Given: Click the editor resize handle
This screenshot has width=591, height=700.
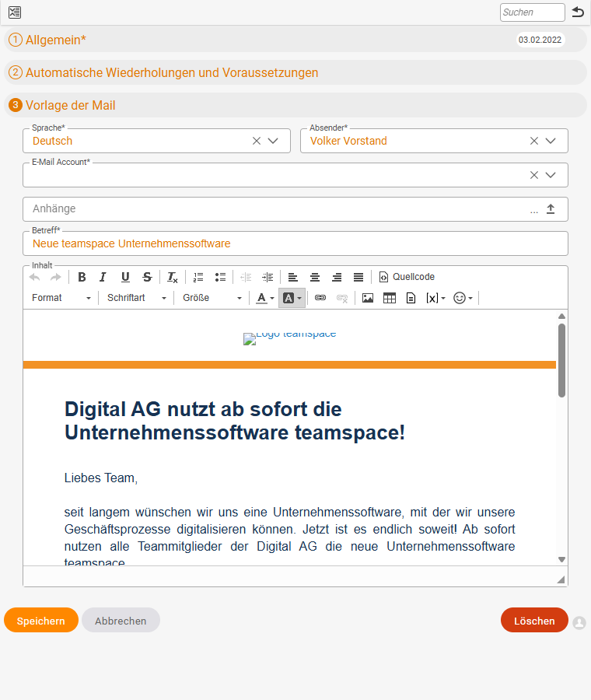Looking at the screenshot, I should click(x=561, y=579).
